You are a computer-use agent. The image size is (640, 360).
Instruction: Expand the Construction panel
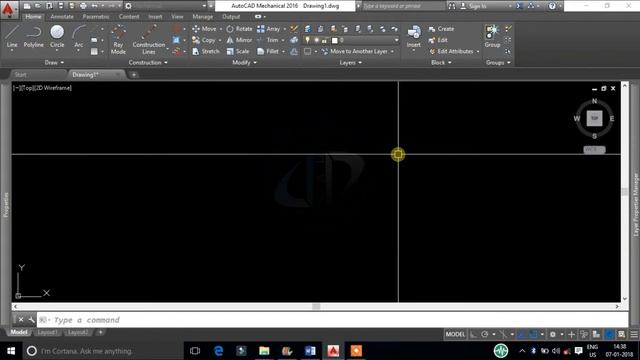[x=148, y=62]
